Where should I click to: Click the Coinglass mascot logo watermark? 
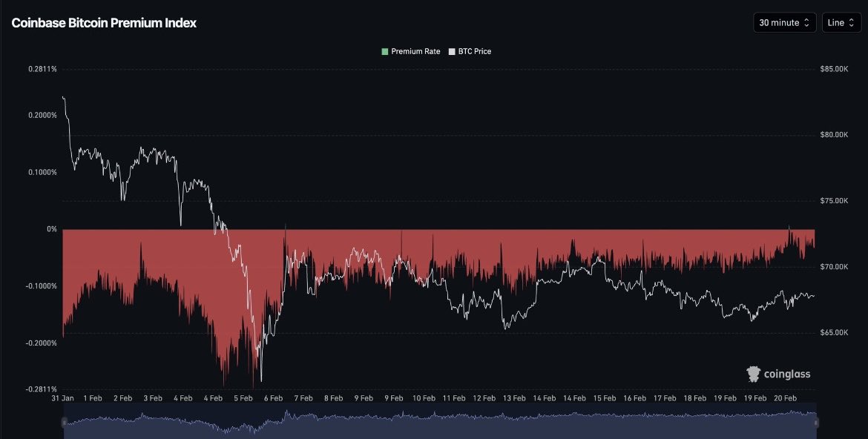coord(752,374)
